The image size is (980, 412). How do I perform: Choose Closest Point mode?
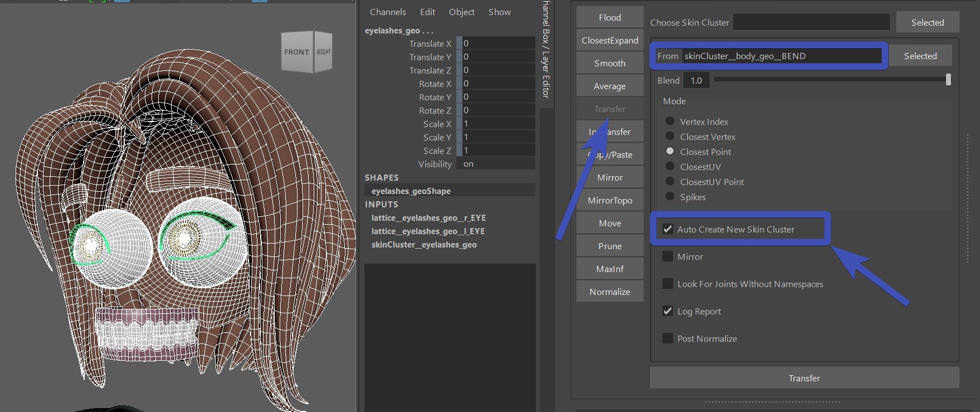coord(670,151)
